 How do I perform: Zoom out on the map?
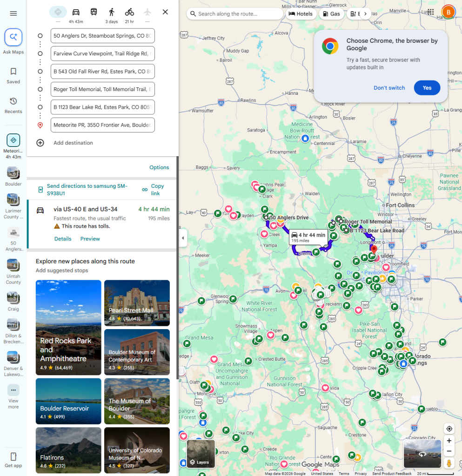point(449,451)
